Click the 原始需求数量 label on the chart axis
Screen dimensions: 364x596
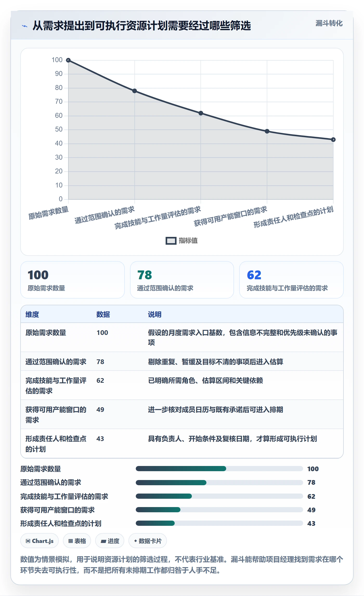click(x=49, y=213)
